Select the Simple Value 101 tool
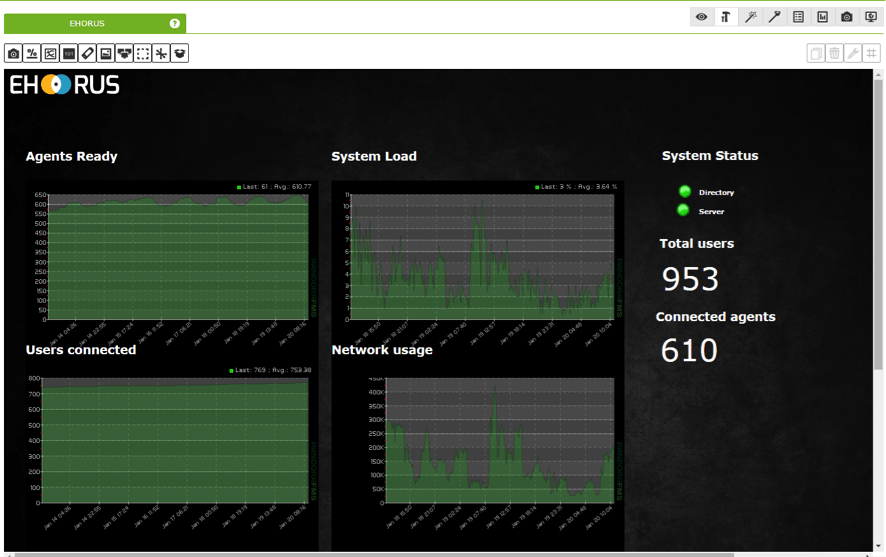 coord(69,54)
